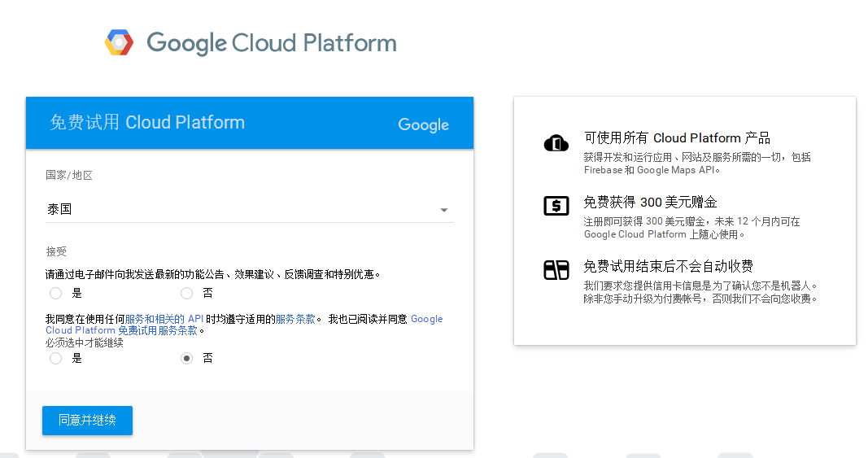Click the 免费试用 Cloud Platform header
This screenshot has width=868, height=458.
[146, 122]
